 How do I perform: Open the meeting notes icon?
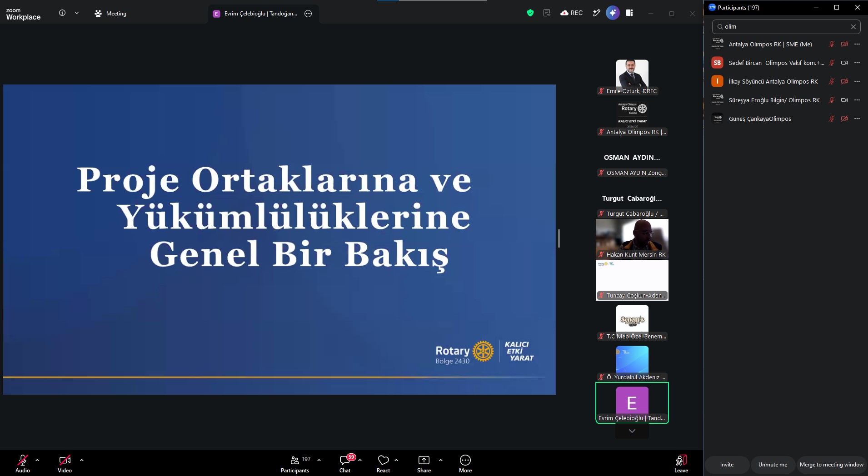click(x=547, y=13)
